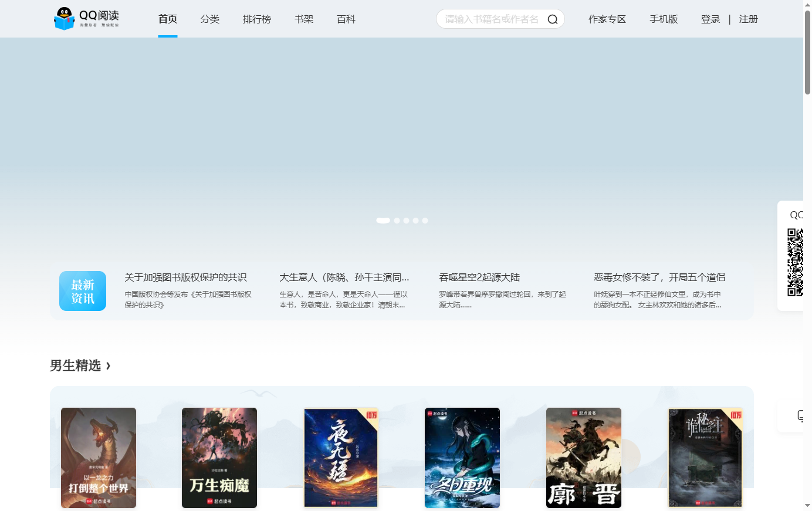This screenshot has height=511, width=812.
Task: Select the fifth carousel indicator dot
Action: [x=425, y=221]
